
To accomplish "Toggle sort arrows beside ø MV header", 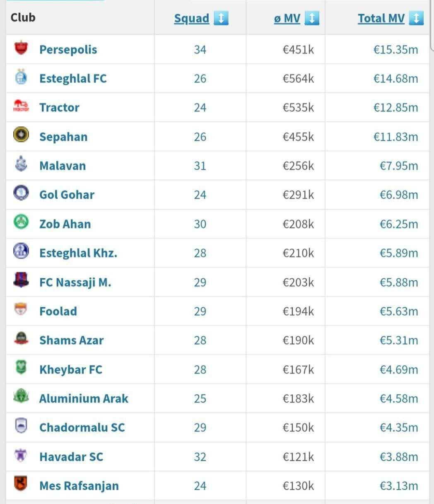I will [x=312, y=19].
